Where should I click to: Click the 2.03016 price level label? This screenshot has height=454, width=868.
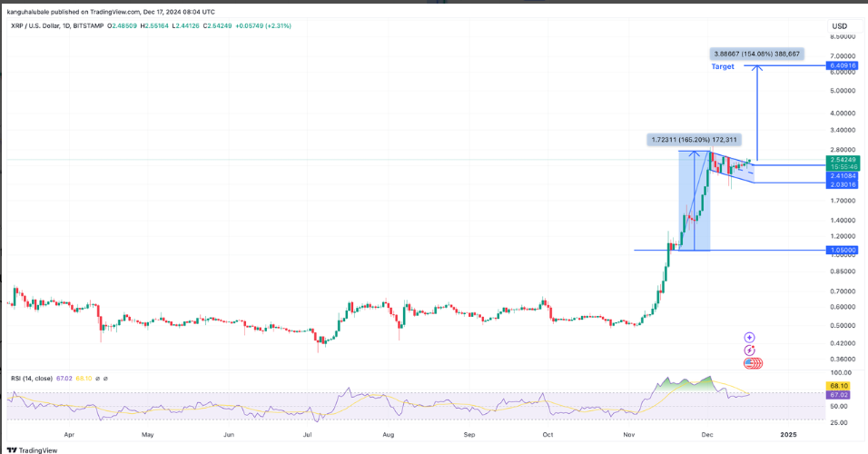pyautogui.click(x=841, y=184)
